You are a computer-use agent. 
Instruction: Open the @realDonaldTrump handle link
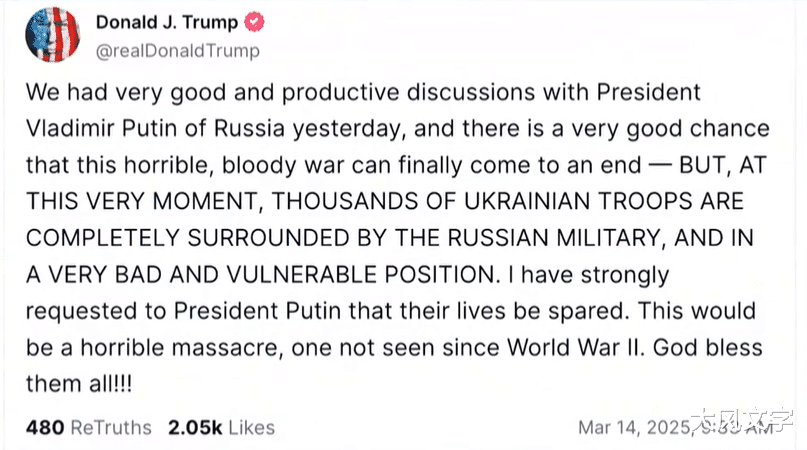point(177,50)
